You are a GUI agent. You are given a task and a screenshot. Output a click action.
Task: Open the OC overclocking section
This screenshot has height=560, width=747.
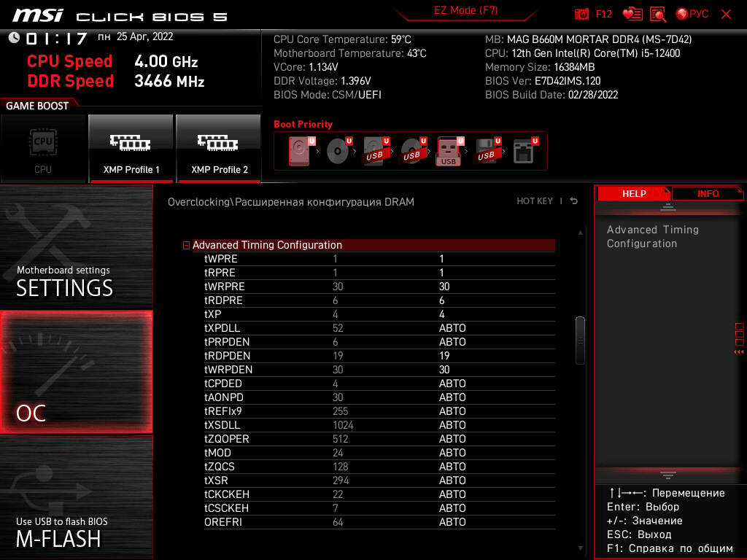point(76,372)
